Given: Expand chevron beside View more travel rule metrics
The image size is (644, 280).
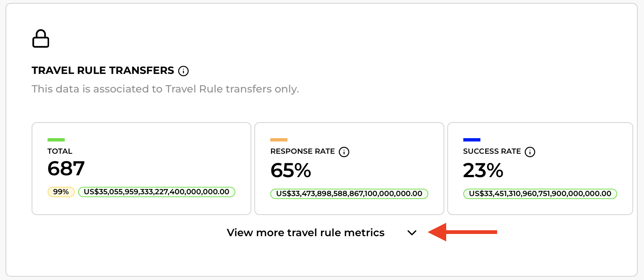Looking at the screenshot, I should coord(412,233).
